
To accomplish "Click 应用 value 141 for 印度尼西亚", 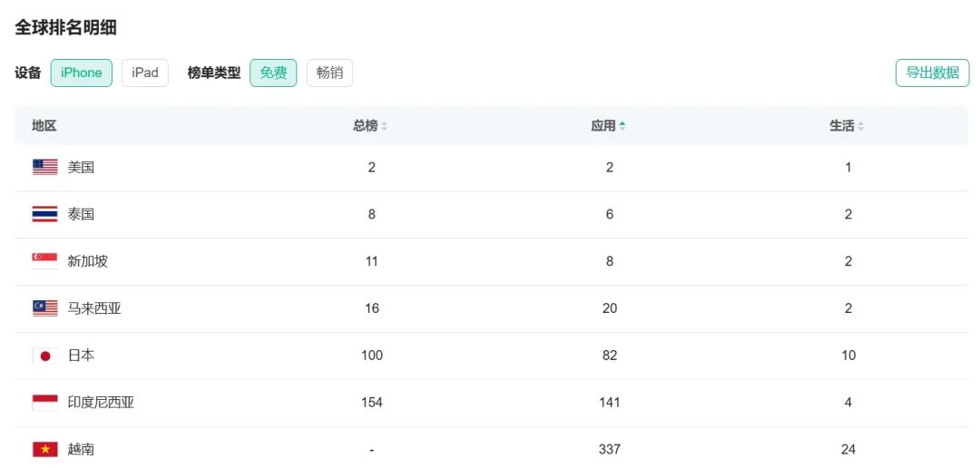I will (x=610, y=403).
